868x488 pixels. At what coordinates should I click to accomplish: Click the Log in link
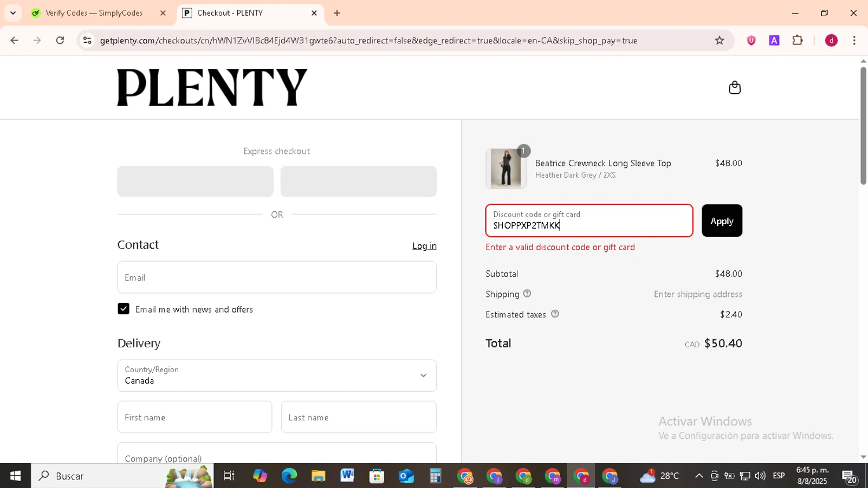click(x=424, y=245)
